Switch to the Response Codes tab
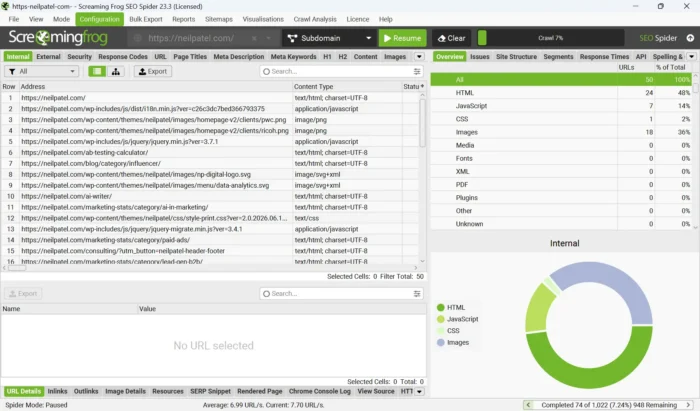Screen dimensions: 700x411 (123, 57)
